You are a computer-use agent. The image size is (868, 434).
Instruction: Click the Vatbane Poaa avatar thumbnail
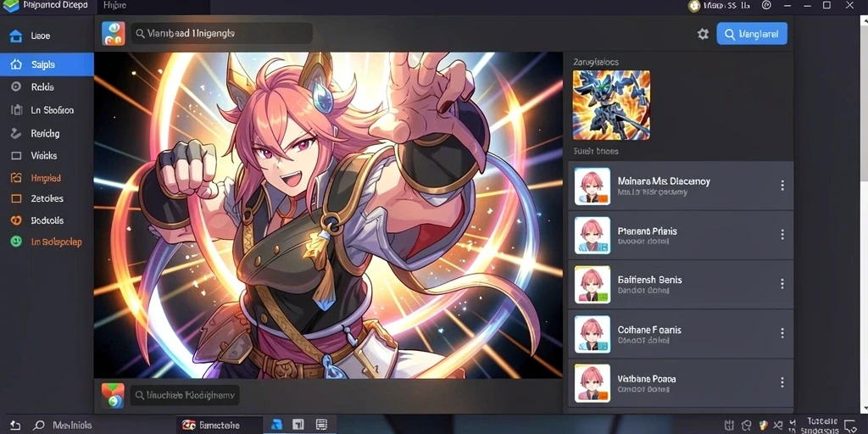click(x=593, y=382)
